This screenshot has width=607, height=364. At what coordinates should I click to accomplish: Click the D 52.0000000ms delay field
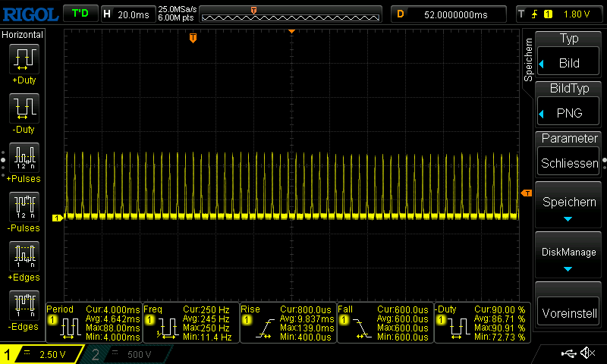click(448, 14)
